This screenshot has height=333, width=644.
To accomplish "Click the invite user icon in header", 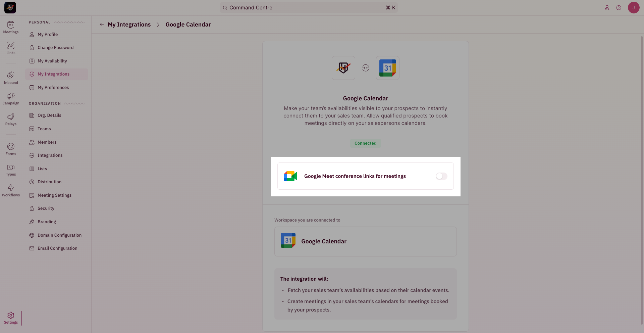I will click(607, 8).
